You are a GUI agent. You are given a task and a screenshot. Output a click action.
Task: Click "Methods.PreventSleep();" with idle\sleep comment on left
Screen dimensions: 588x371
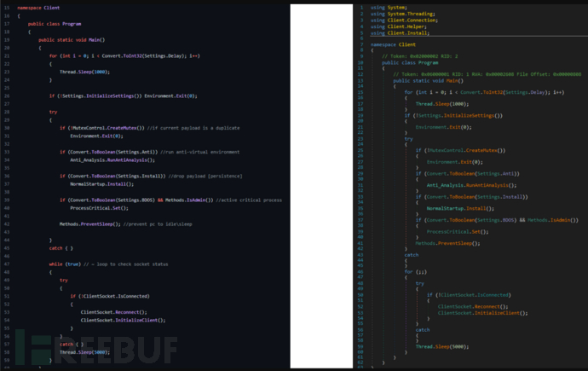(x=125, y=224)
